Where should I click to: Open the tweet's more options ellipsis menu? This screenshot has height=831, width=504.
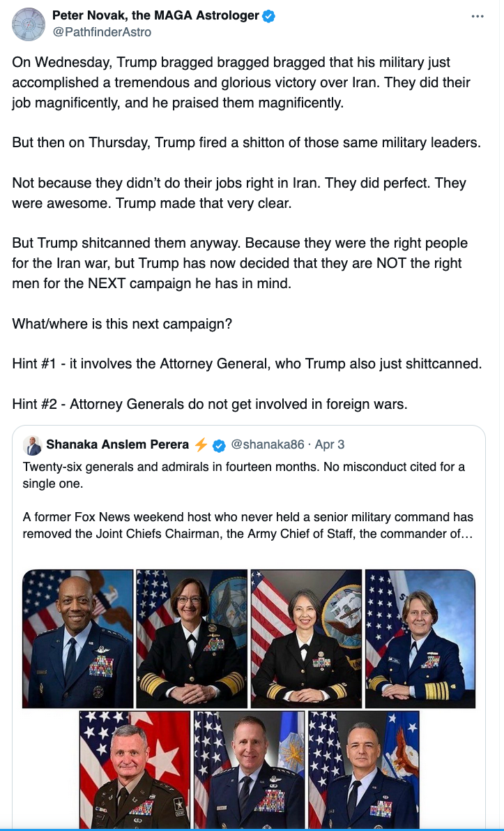click(478, 16)
